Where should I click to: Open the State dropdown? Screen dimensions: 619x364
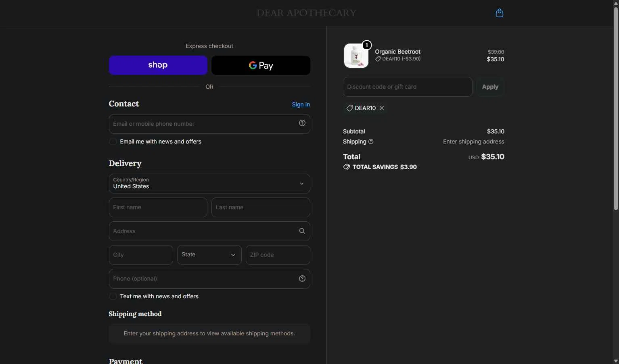pyautogui.click(x=209, y=255)
